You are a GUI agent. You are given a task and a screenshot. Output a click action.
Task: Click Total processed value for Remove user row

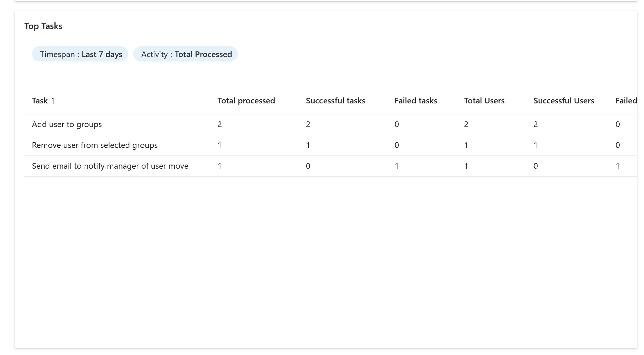[220, 145]
